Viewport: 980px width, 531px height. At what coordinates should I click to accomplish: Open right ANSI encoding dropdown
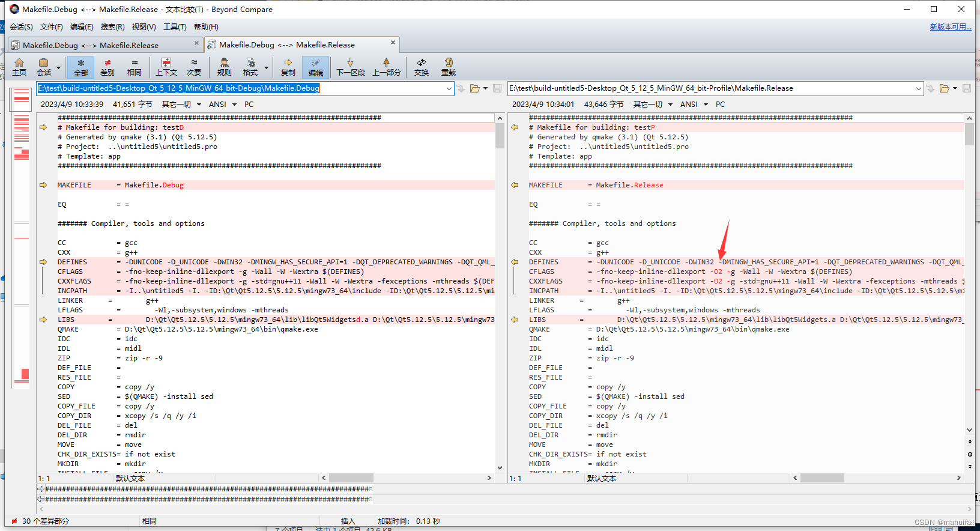(694, 105)
